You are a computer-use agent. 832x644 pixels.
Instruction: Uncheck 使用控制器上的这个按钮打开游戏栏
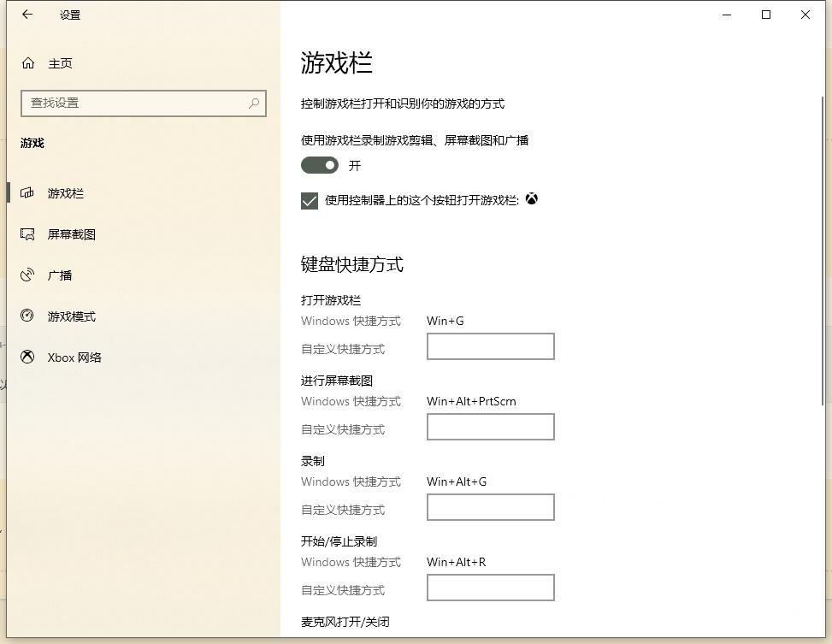310,199
